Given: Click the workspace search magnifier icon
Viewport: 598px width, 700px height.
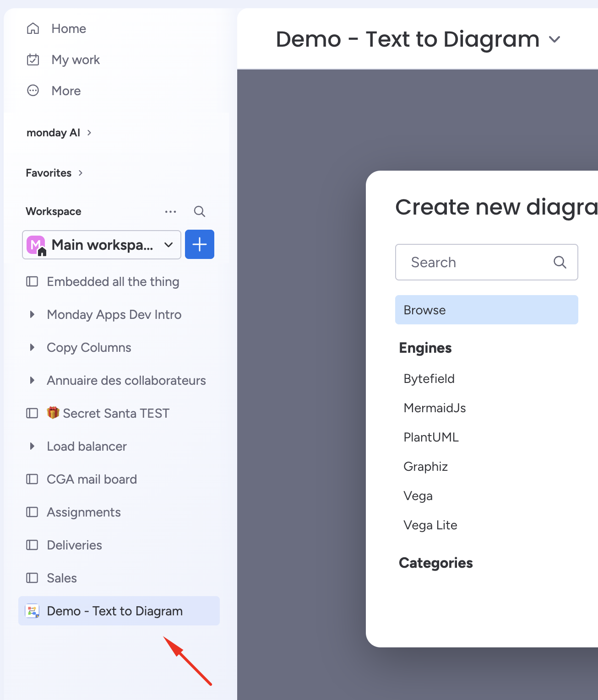Looking at the screenshot, I should [200, 211].
